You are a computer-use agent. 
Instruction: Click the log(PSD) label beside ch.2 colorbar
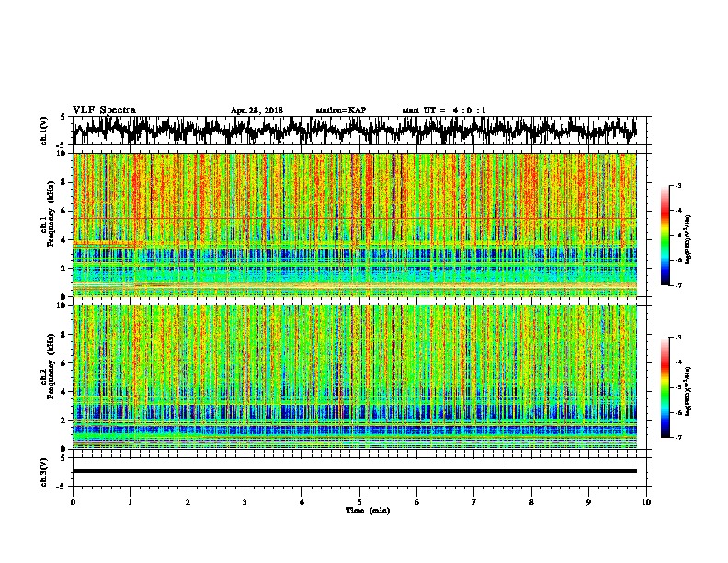point(688,391)
